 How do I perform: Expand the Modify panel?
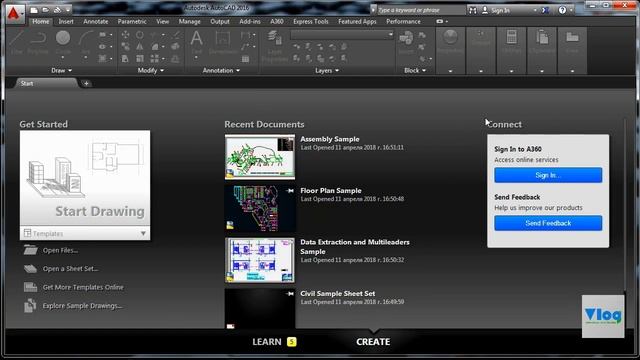tap(151, 70)
